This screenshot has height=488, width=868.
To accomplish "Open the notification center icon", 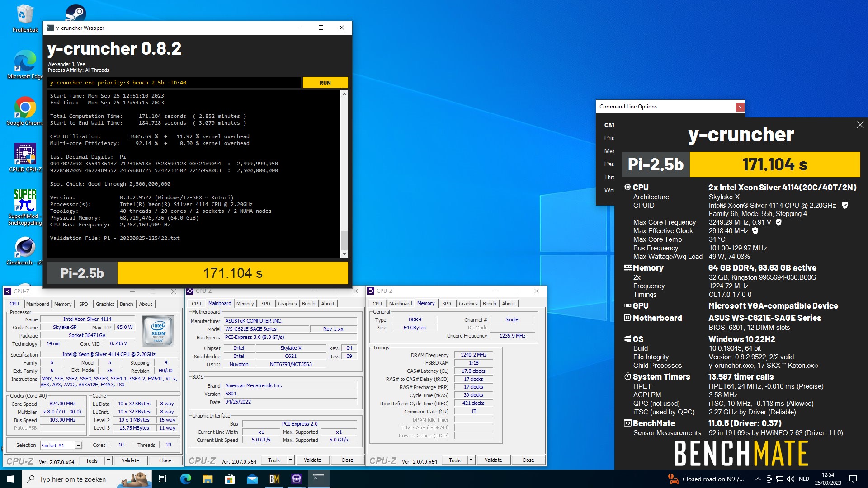I will click(853, 479).
